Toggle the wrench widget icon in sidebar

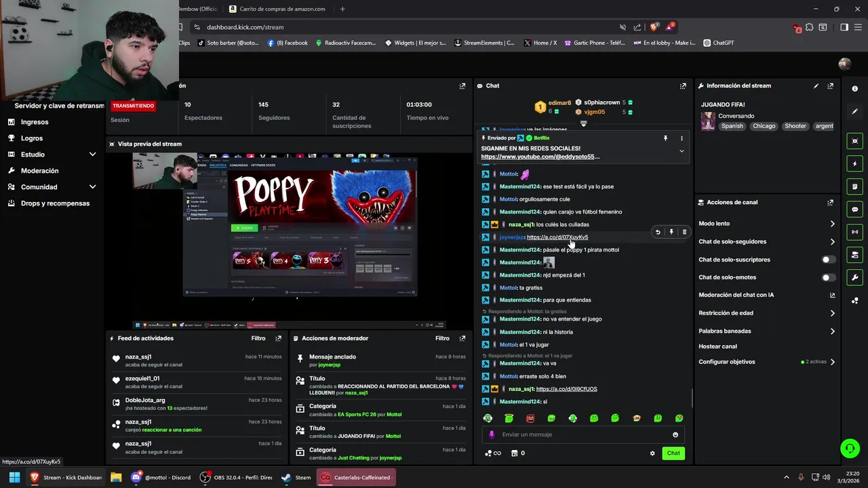click(854, 277)
